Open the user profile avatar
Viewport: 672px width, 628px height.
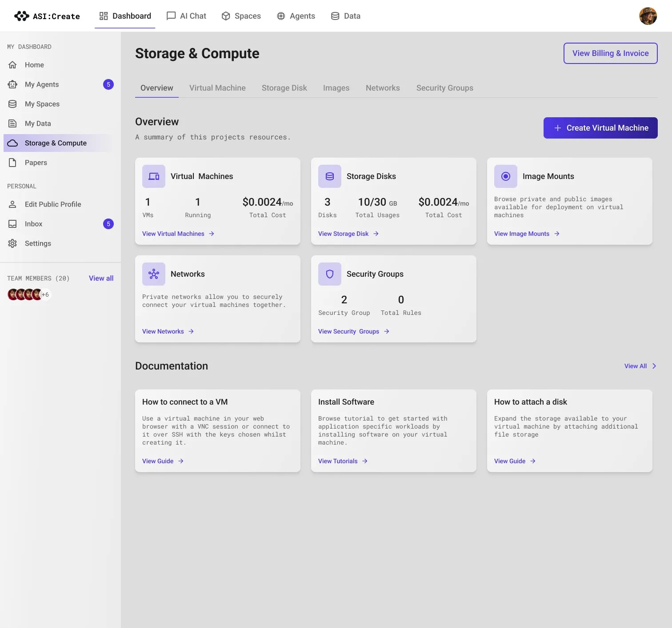[648, 16]
